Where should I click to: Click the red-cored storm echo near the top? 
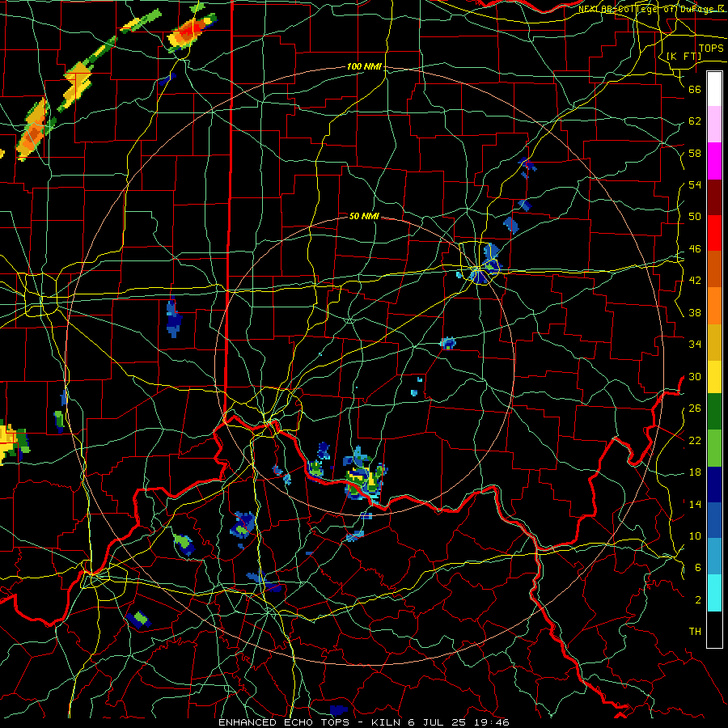[x=191, y=32]
